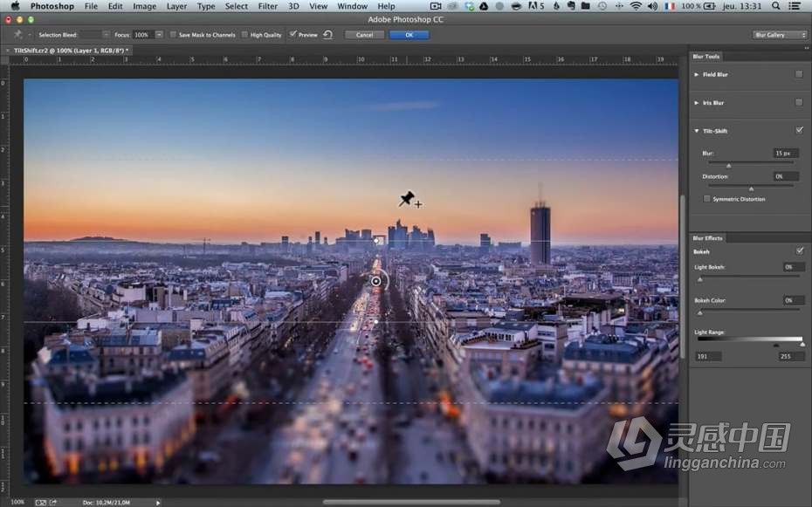Select the Blur Effects panel tab

click(x=707, y=238)
